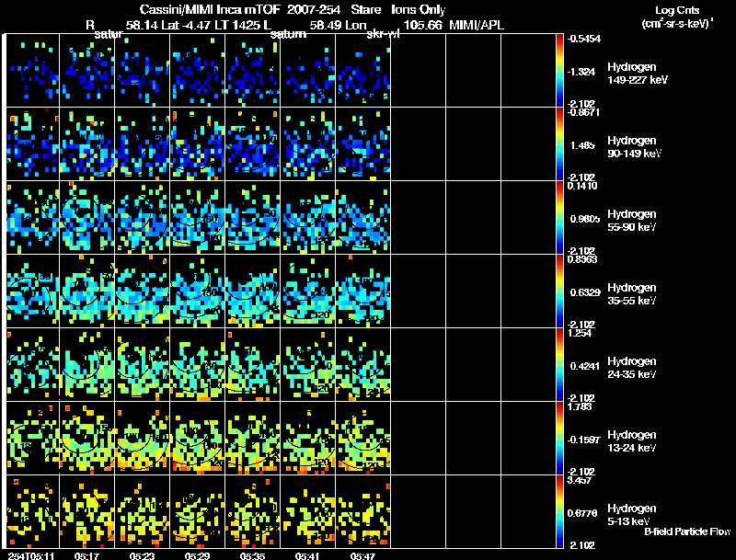Open the 13-24 keV image at 05:17
Screen dimensions: 736x560
[x=86, y=438]
